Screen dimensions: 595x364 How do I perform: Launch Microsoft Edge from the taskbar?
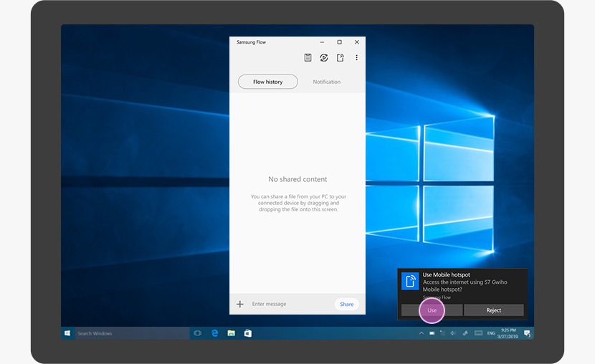[x=214, y=333]
